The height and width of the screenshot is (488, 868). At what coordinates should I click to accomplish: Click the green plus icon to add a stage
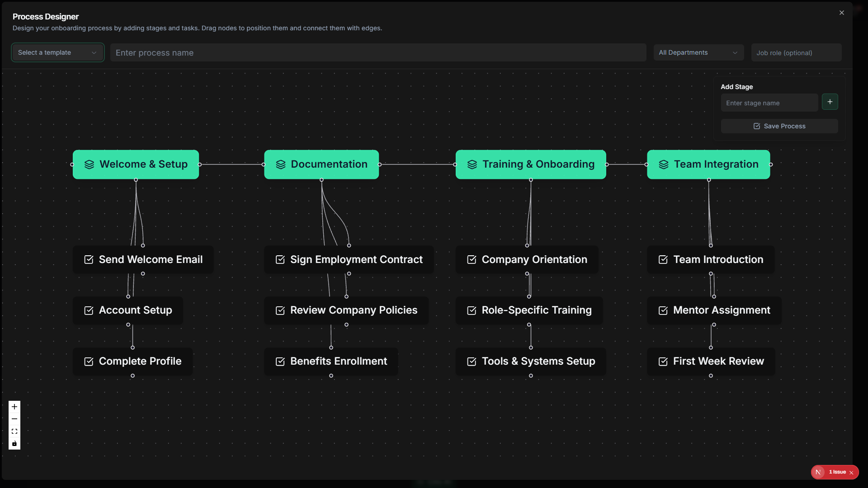coord(830,102)
